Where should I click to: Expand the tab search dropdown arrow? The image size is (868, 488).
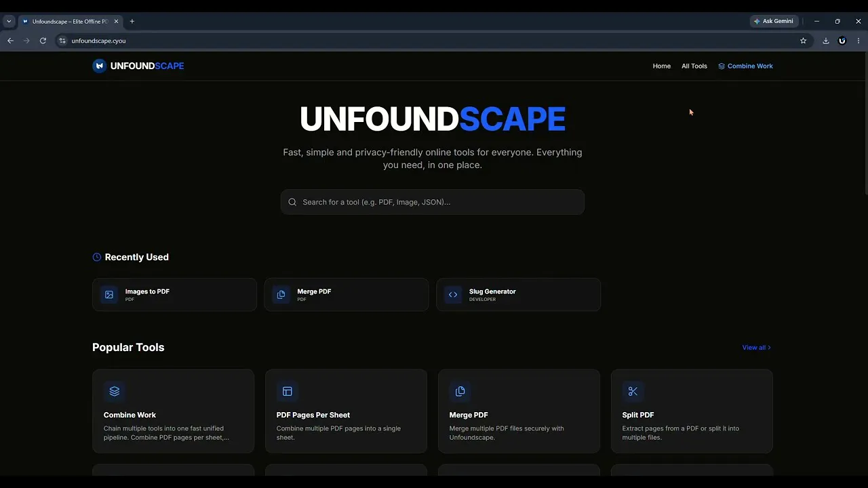9,21
